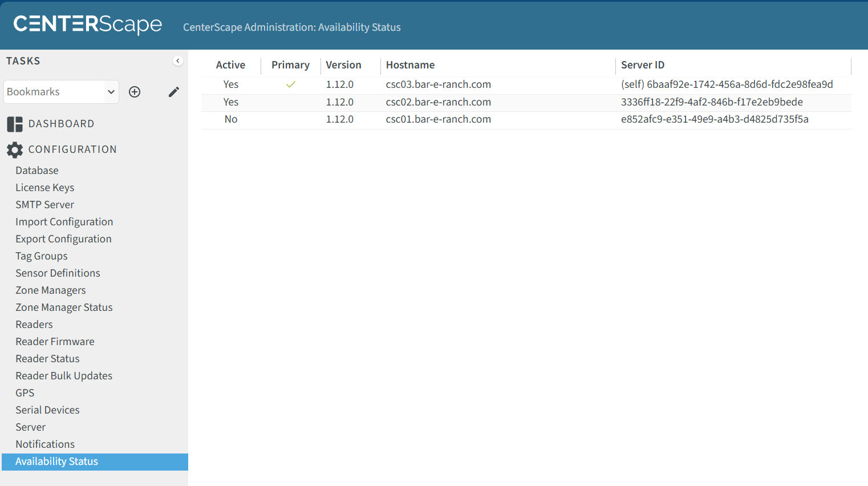Navigate to Reader Firmware
868x486 pixels.
[x=55, y=342]
